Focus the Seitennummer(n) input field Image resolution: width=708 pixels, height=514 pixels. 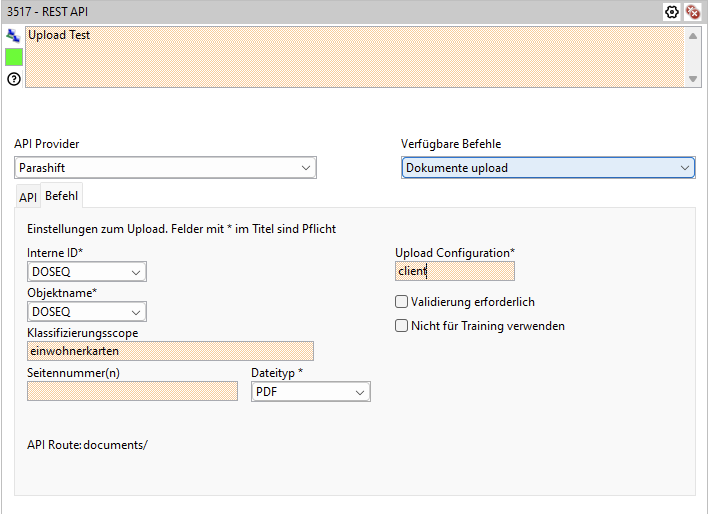132,392
